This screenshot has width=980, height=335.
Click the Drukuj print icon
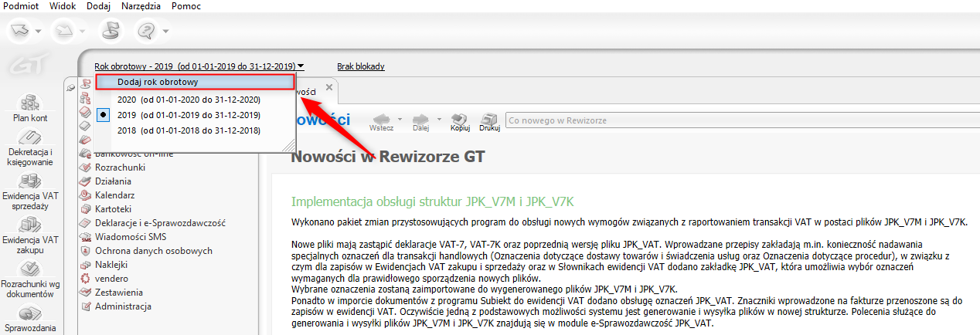(489, 118)
